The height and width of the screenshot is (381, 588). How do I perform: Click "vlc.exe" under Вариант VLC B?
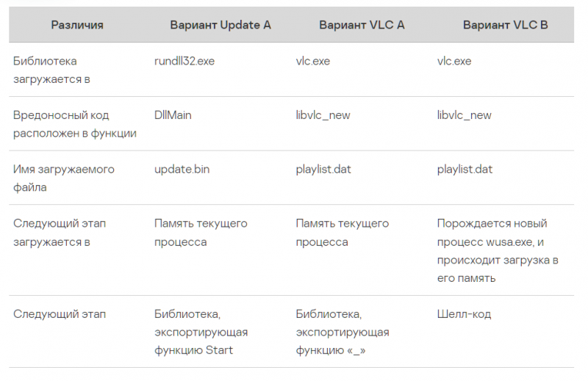454,61
